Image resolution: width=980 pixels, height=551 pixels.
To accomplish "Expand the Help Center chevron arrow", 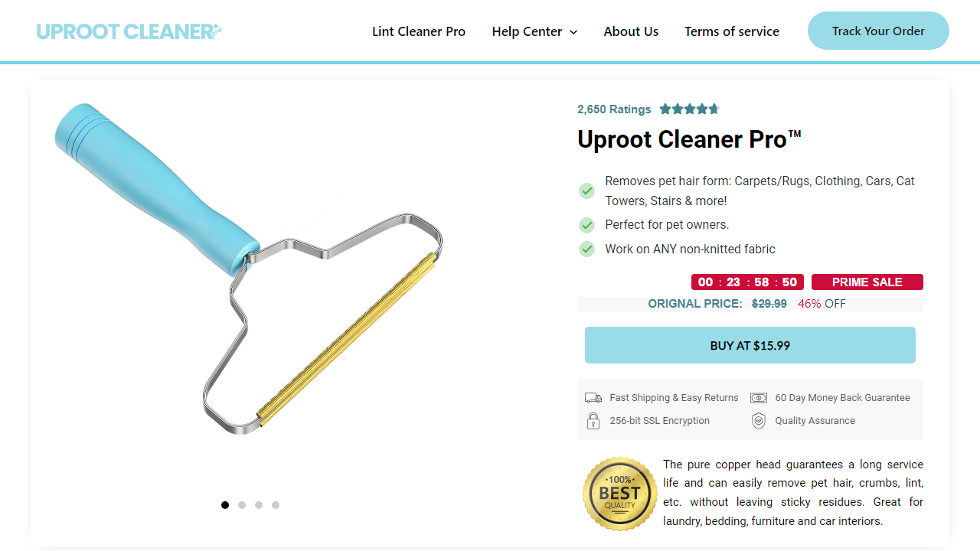I will [x=574, y=32].
